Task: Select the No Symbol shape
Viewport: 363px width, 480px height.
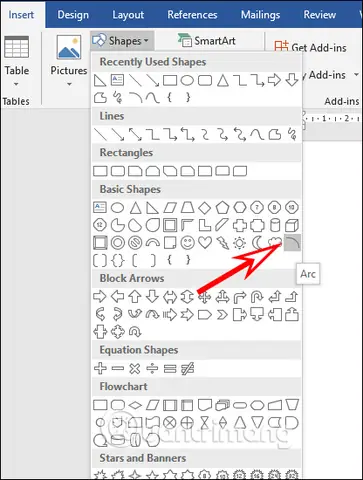Action: pyautogui.click(x=135, y=243)
